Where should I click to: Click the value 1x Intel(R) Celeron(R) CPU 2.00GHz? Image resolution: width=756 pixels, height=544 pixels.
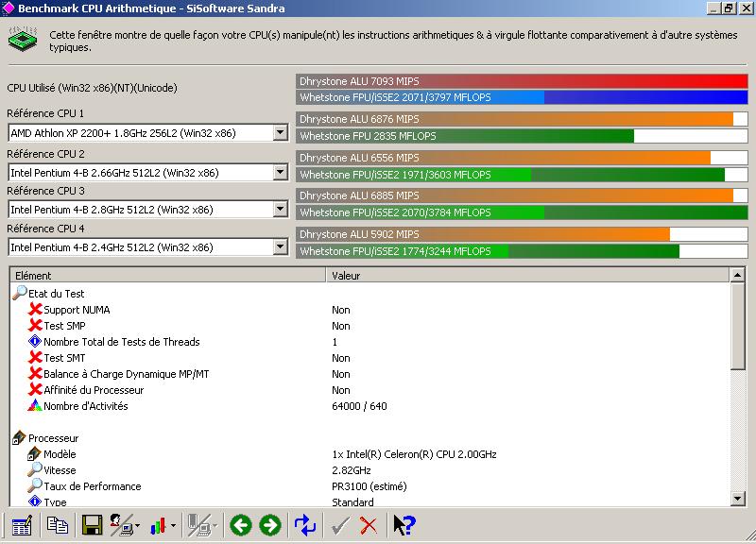click(414, 454)
